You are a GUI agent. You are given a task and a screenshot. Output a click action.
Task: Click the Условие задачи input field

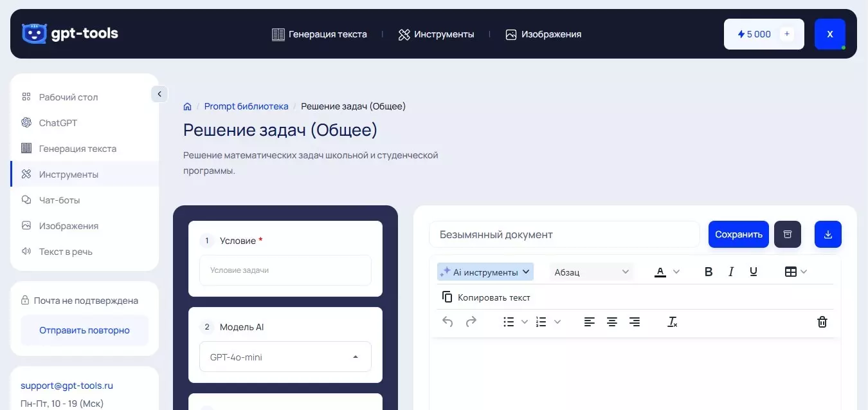(x=285, y=270)
